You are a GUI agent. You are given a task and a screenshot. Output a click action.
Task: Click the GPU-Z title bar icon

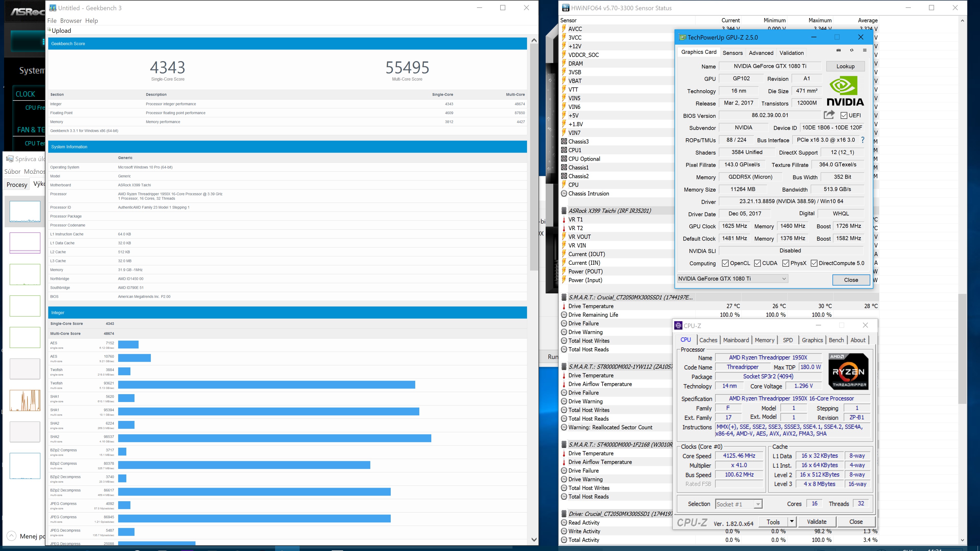click(682, 37)
